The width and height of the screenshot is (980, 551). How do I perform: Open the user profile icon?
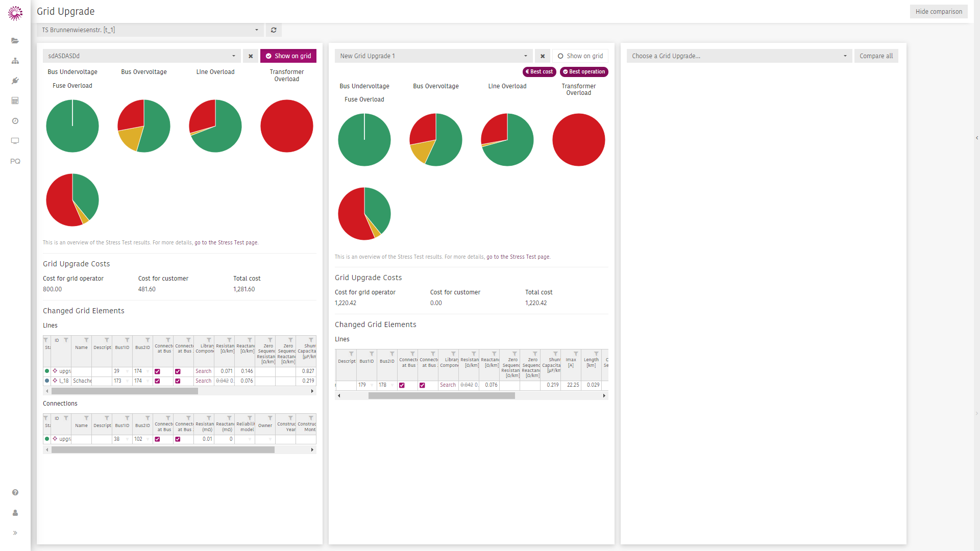15,513
